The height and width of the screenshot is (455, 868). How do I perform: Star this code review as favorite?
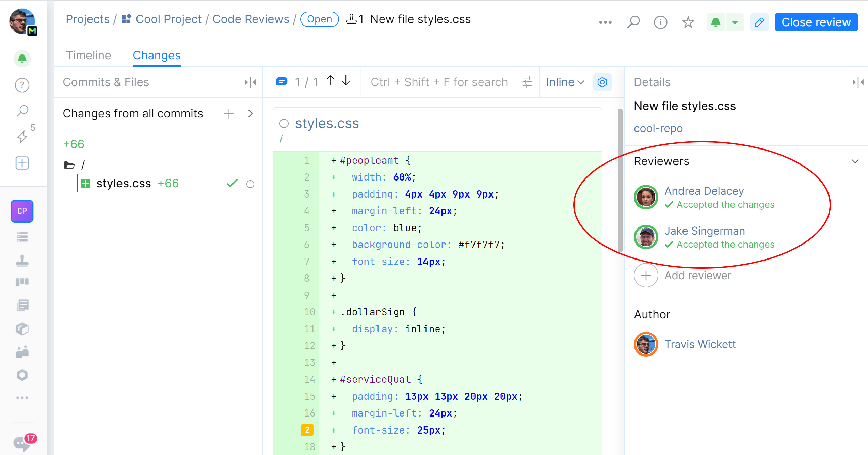tap(688, 22)
